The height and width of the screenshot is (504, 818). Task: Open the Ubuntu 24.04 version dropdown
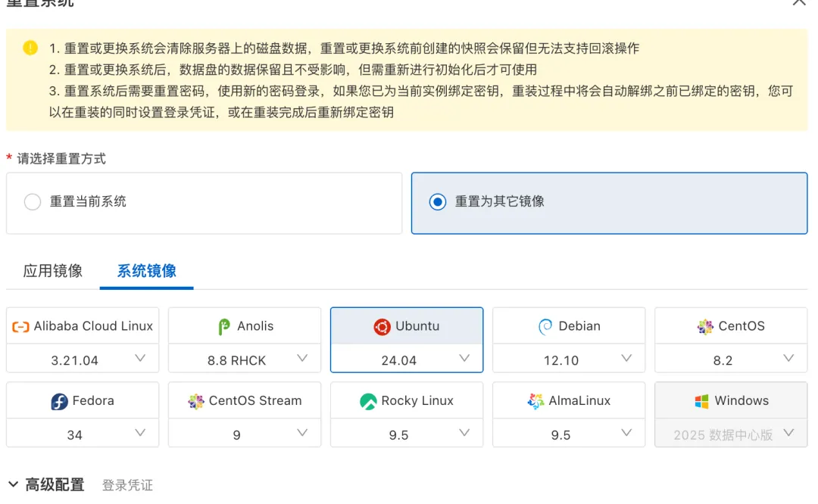point(464,359)
